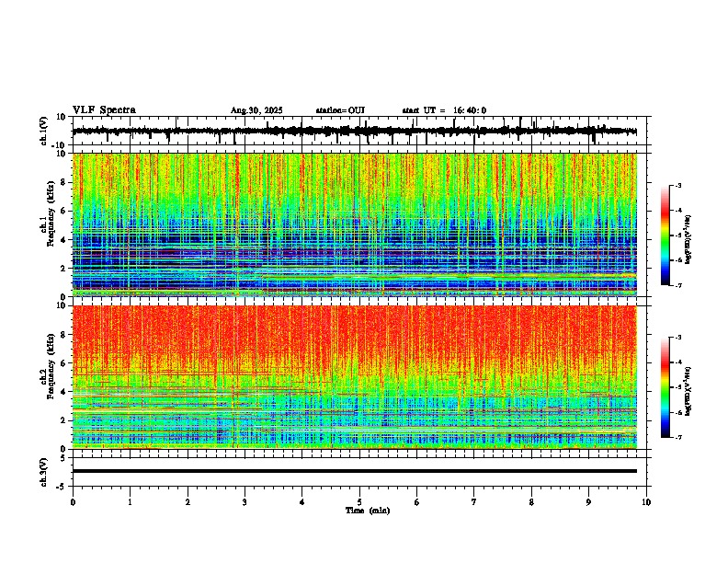Viewport: 728px width, 563px height.
Task: Click the "-7" label on ch.1 color bar
Action: [x=677, y=285]
